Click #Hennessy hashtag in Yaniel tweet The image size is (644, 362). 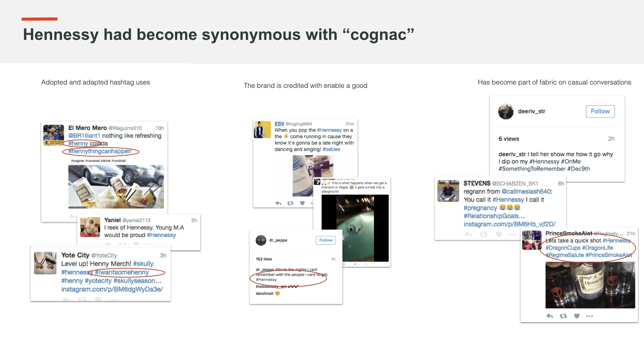(161, 235)
